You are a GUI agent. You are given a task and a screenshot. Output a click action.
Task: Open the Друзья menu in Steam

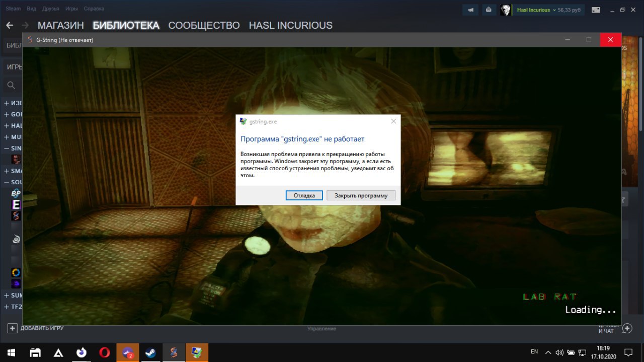coord(51,9)
